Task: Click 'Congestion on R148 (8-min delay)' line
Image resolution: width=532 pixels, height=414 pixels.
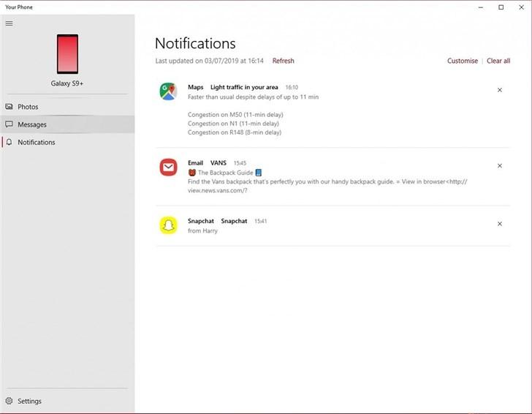Action: tap(235, 132)
